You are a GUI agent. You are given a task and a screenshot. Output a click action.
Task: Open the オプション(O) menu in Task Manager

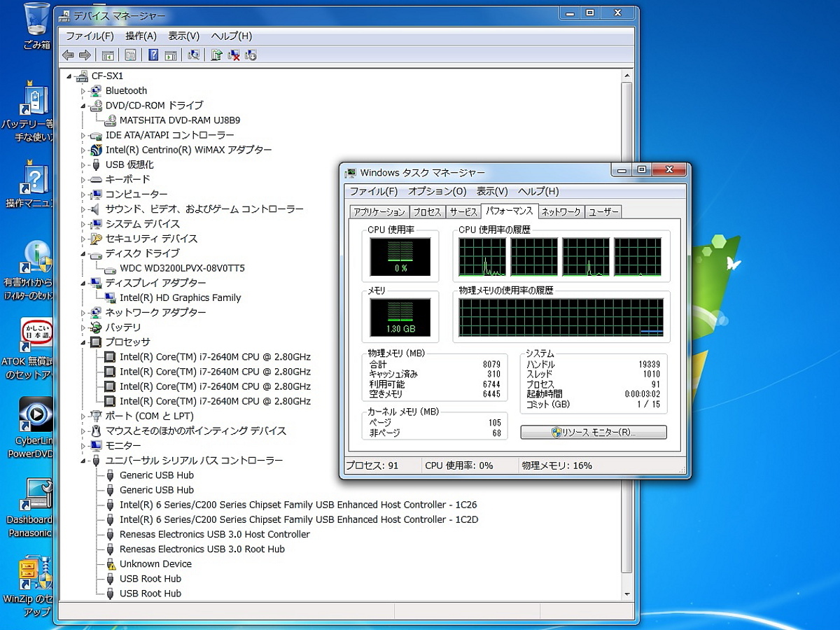[437, 191]
